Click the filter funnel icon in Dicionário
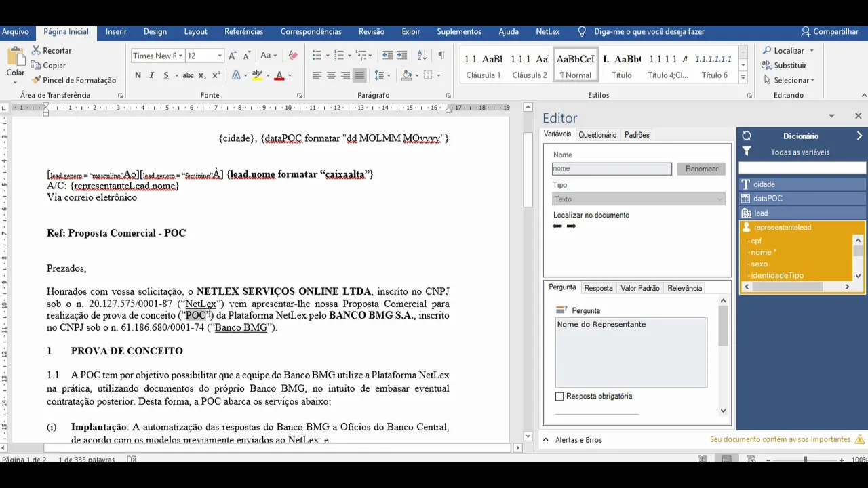 tap(747, 151)
